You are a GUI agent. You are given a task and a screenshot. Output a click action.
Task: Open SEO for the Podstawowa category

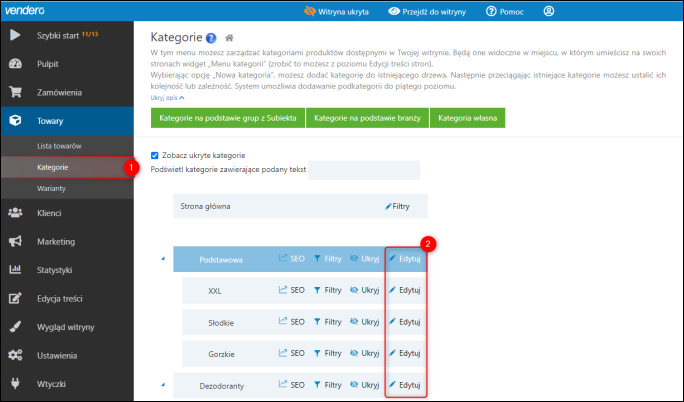(292, 259)
